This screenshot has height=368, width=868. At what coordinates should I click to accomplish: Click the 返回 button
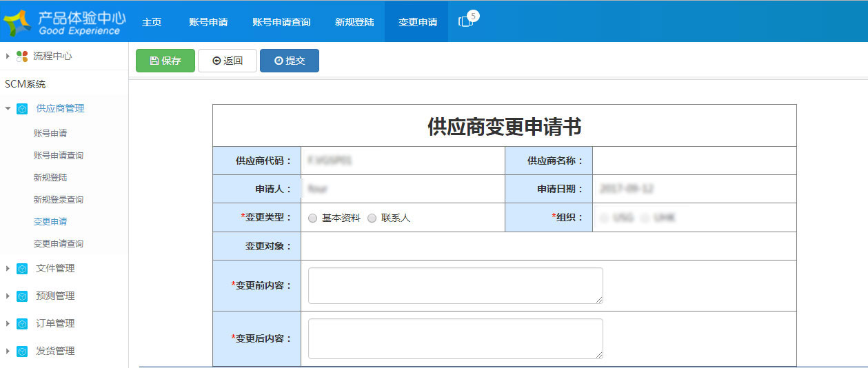(x=228, y=61)
